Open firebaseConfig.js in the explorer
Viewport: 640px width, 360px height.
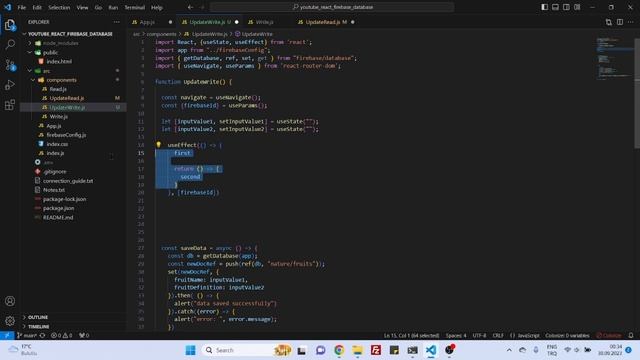(66, 135)
